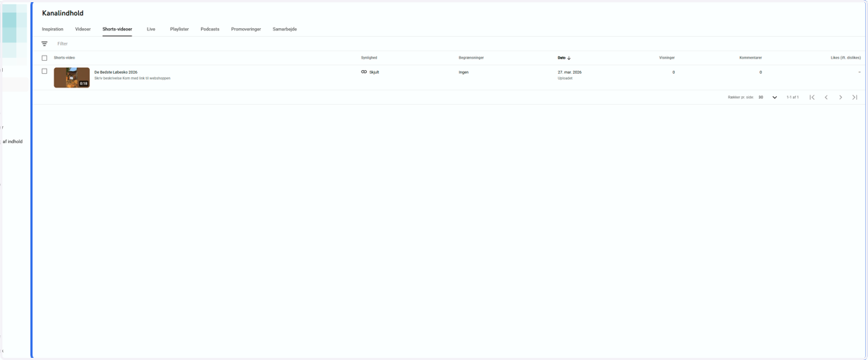Click the De Bedste Løbesko 2026 title
The height and width of the screenshot is (360, 868).
click(116, 72)
